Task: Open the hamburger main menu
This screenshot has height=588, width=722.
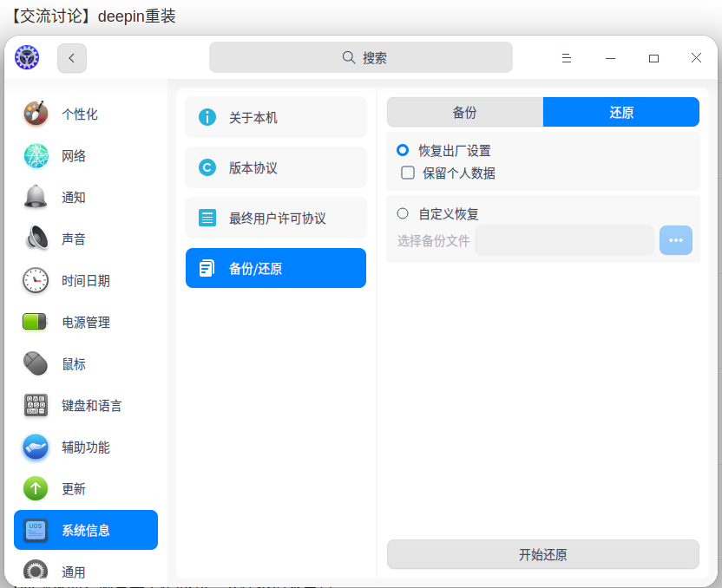Action: click(567, 58)
